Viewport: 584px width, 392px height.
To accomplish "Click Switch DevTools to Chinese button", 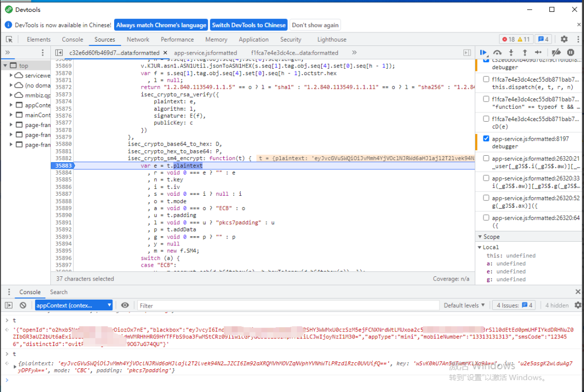I will point(249,25).
